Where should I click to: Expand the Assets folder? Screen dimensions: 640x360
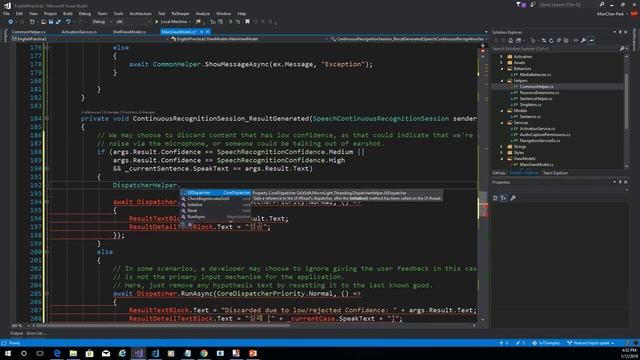[502, 63]
